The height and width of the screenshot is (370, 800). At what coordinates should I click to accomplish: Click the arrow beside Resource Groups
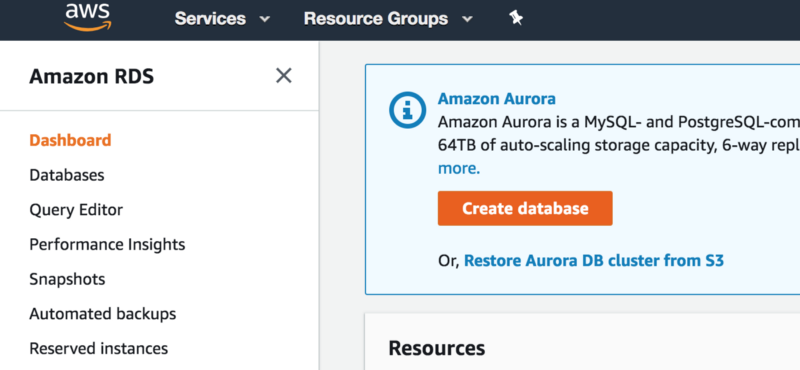(x=467, y=19)
